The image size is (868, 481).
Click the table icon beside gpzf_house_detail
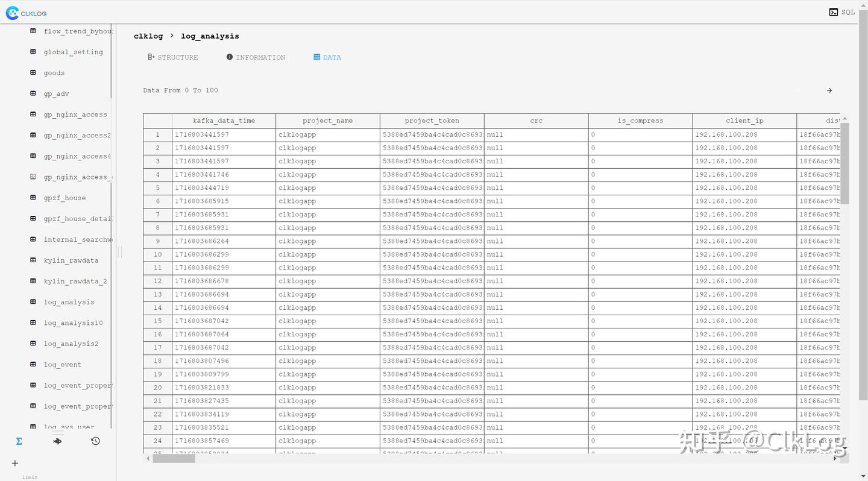coord(33,218)
